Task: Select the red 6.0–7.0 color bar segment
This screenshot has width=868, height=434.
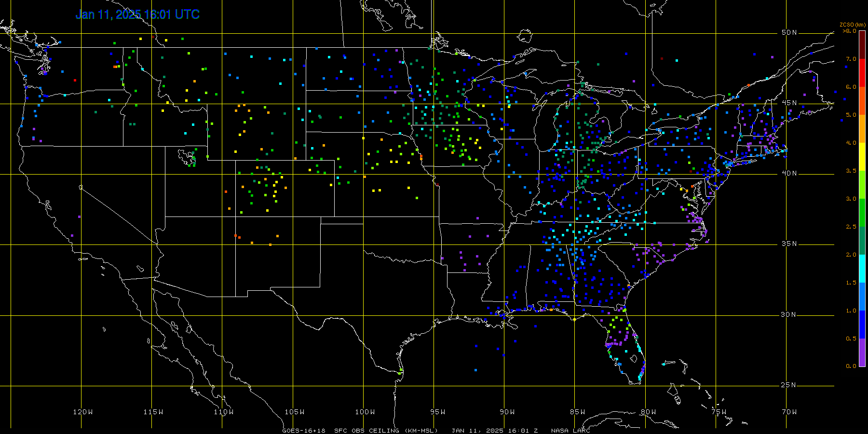Action: pos(862,73)
